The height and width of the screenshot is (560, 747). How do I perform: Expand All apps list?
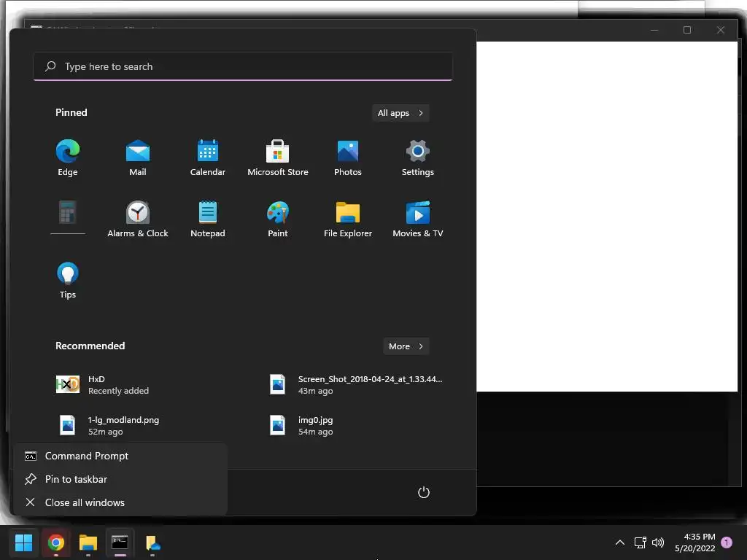[x=400, y=113]
